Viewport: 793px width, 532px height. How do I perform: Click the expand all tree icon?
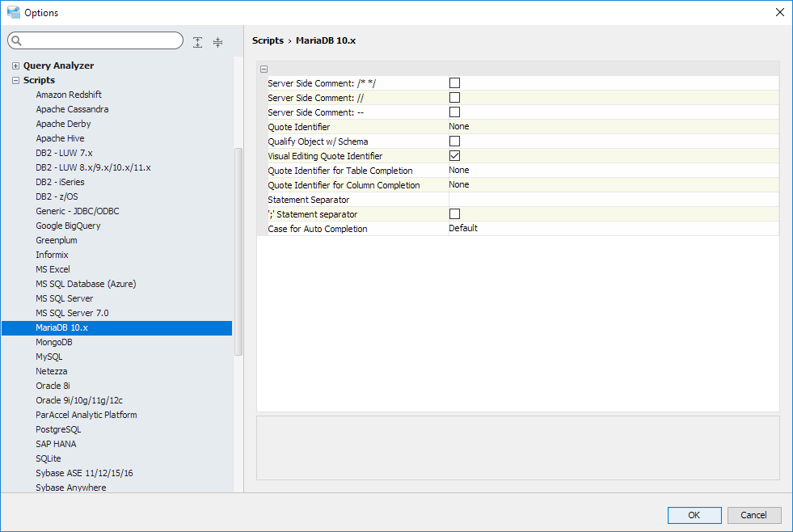click(x=198, y=42)
